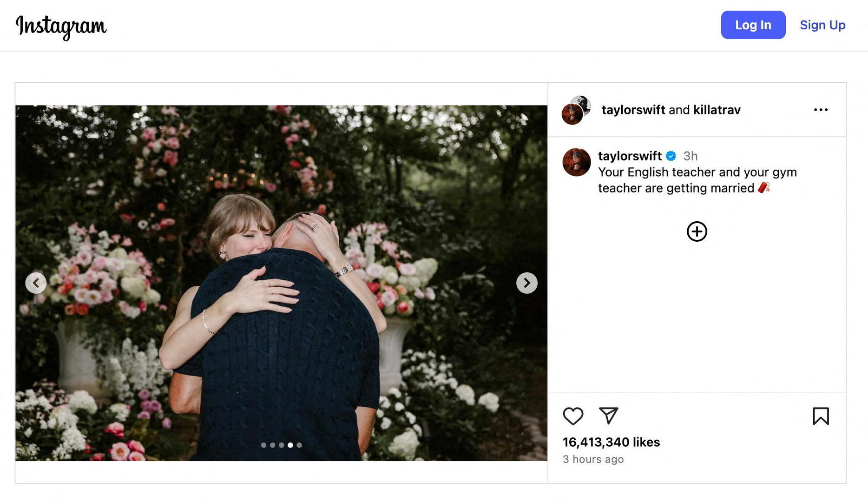Load more comments with plus circle icon

697,231
